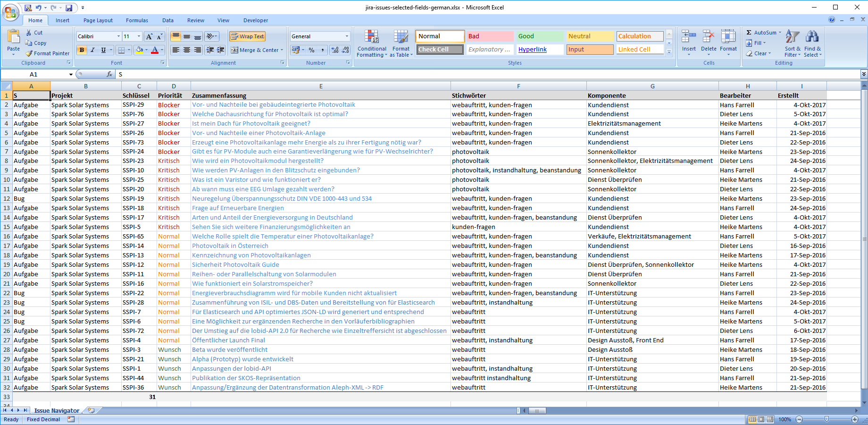The width and height of the screenshot is (868, 425).
Task: Toggle Italic formatting
Action: click(x=92, y=50)
